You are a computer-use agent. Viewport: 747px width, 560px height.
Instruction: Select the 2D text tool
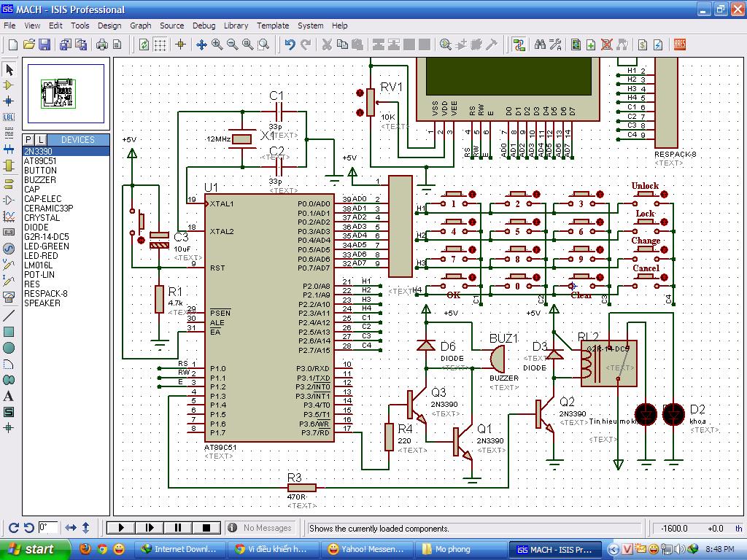tap(9, 396)
